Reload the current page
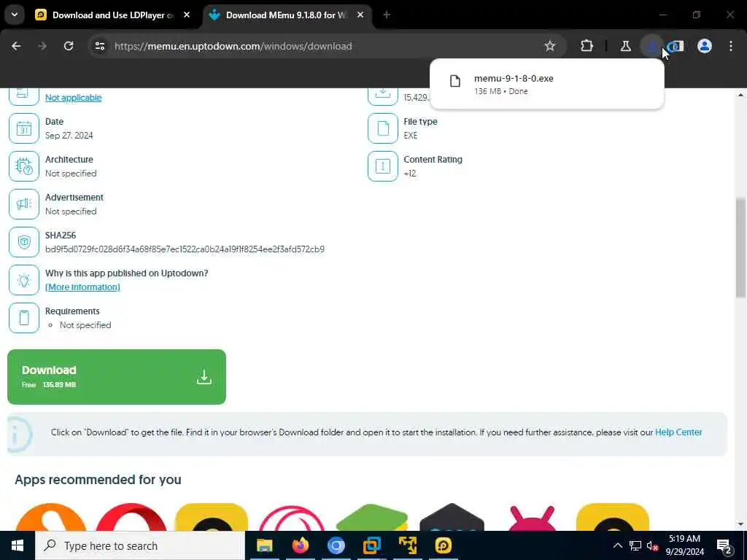 click(x=69, y=46)
